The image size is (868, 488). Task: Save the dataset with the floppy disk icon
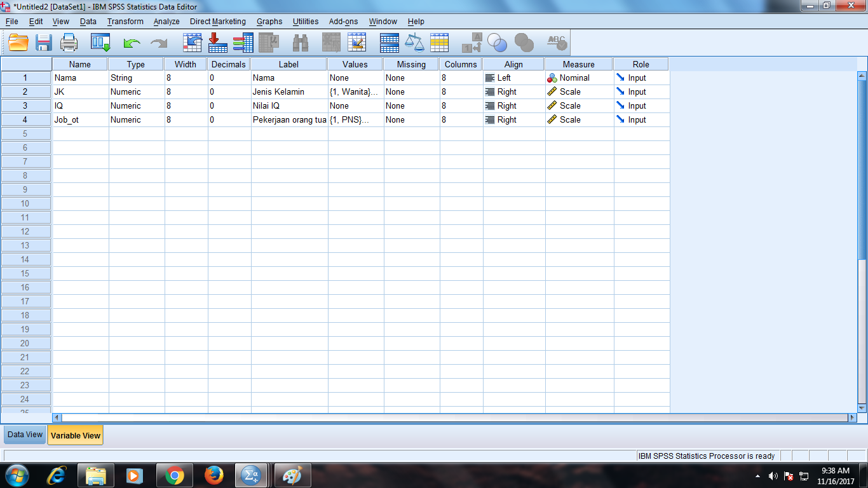click(x=43, y=43)
